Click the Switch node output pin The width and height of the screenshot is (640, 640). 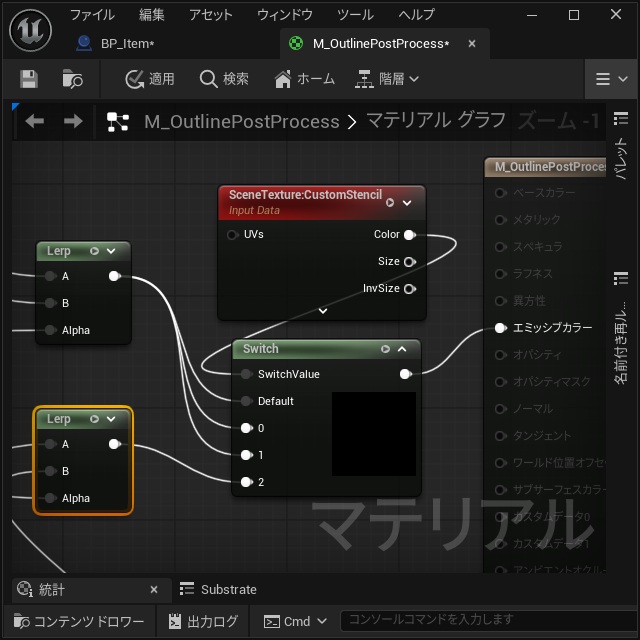[405, 374]
